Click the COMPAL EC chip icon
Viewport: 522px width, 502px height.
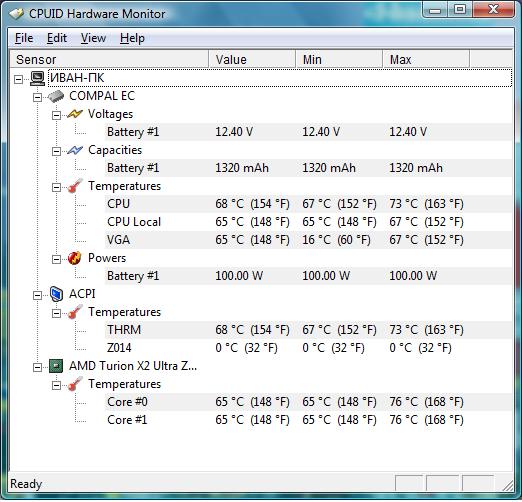click(56, 96)
